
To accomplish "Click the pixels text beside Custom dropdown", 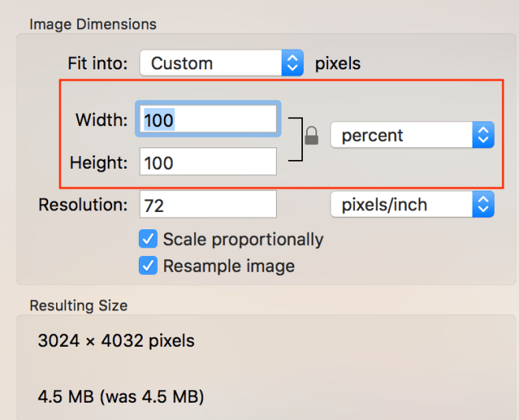I will click(338, 63).
